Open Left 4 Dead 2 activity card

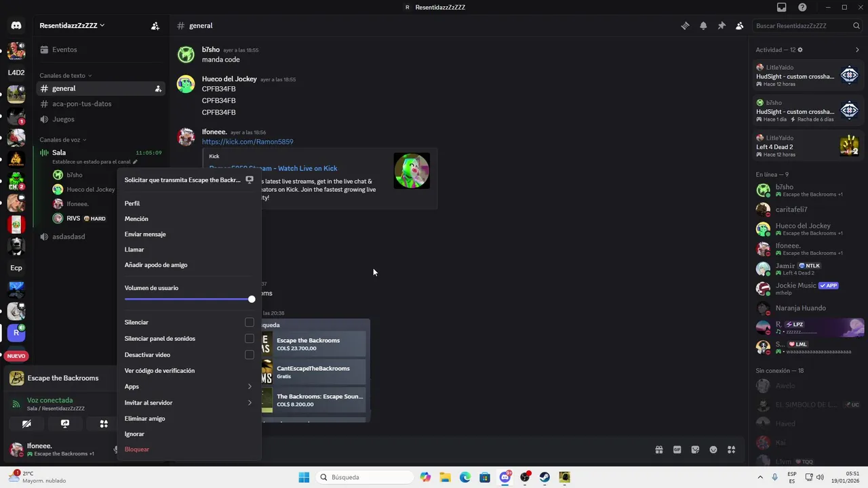point(808,146)
